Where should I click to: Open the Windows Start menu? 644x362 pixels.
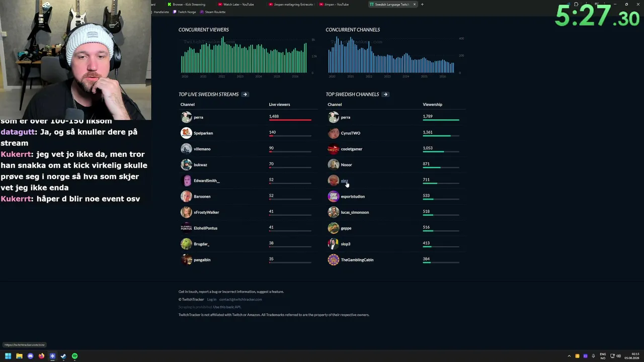(x=8, y=356)
